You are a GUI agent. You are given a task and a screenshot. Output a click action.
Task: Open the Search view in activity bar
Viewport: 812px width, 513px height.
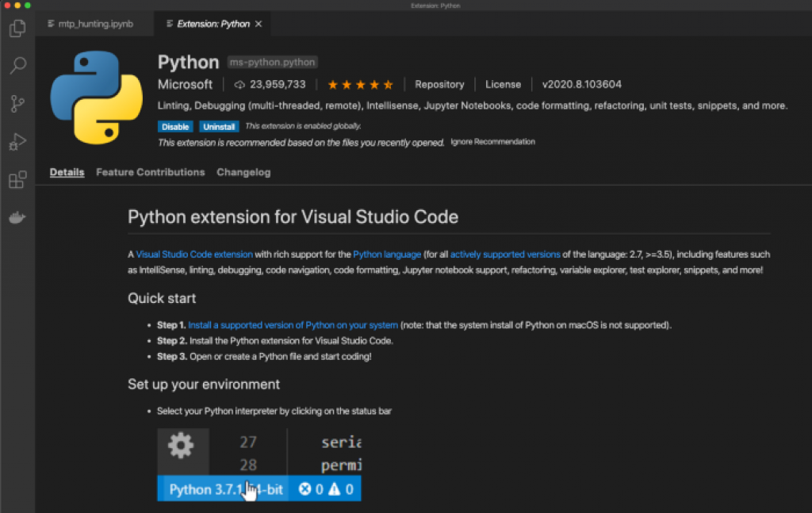coord(17,65)
